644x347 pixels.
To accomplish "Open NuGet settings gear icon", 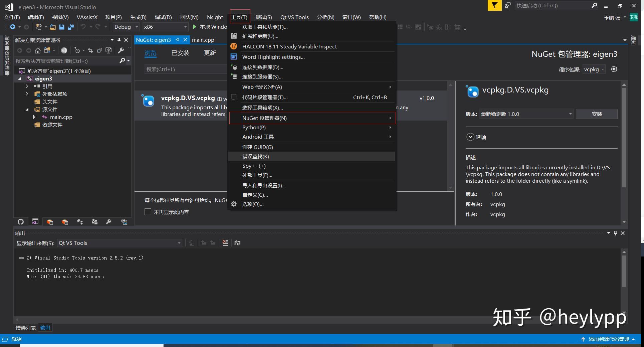I will pos(614,69).
